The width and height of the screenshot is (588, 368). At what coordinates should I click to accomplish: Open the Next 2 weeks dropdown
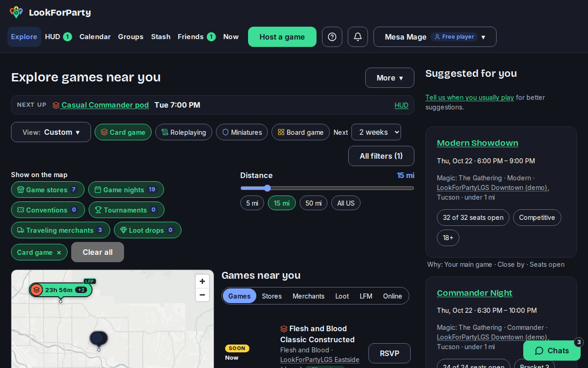[x=376, y=132]
